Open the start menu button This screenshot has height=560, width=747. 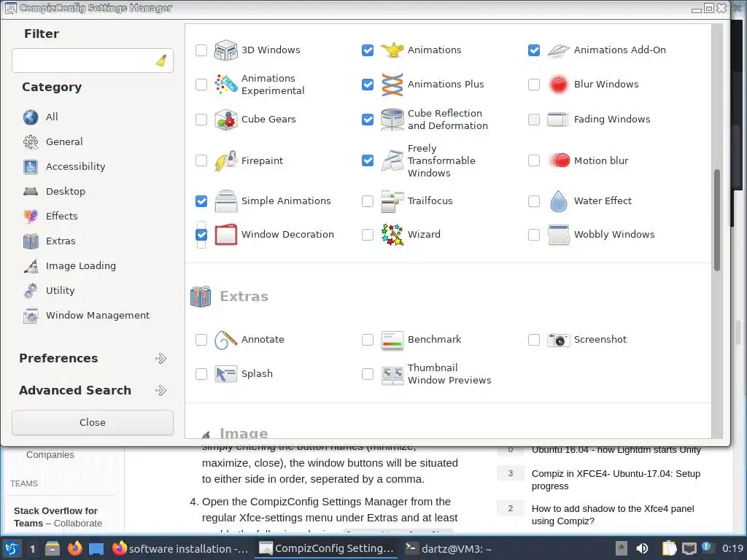[12, 549]
